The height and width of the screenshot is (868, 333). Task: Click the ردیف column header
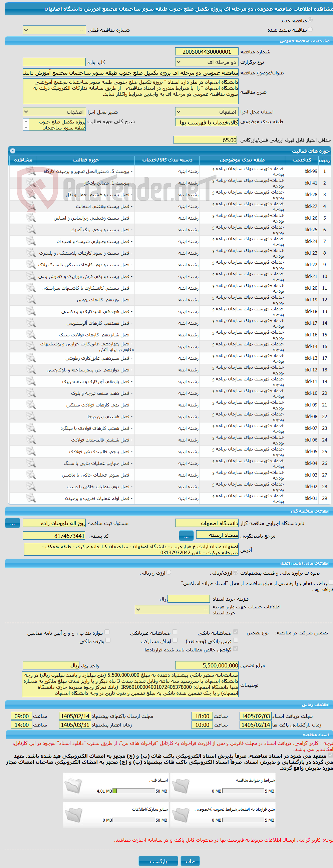pos(324,160)
